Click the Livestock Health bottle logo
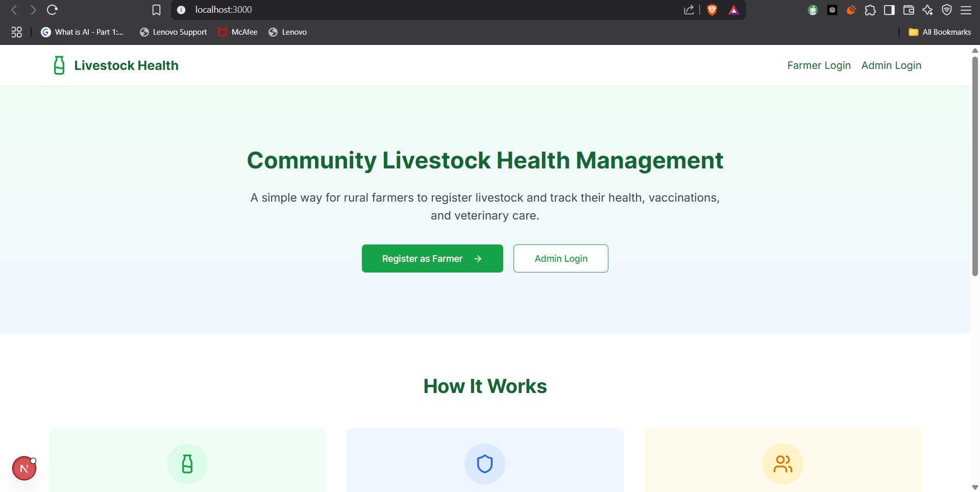The image size is (980, 492). pos(59,65)
